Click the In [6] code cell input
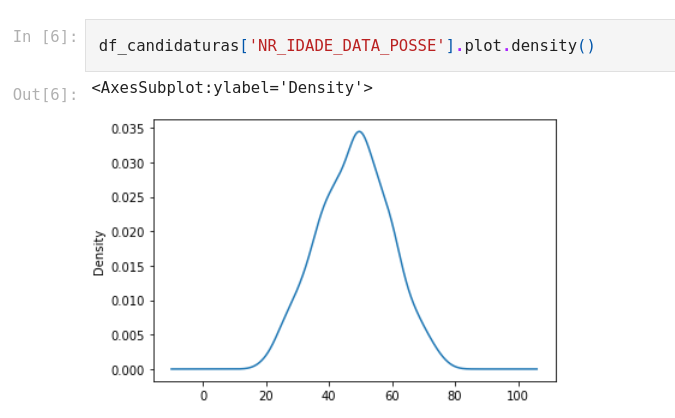Screen dimensions: 675x418 (x=380, y=45)
